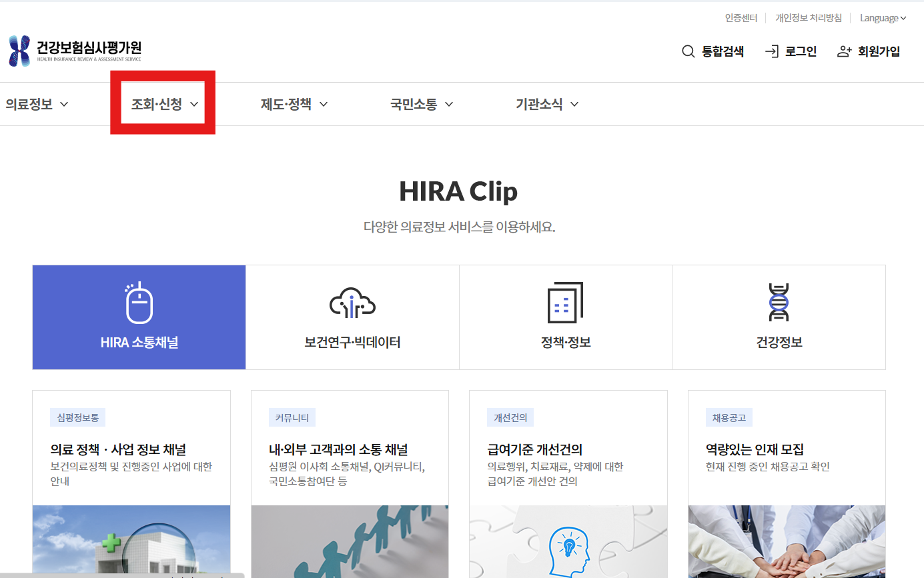924x578 pixels.
Task: Switch to the 정책·정보 tab
Action: pyautogui.click(x=566, y=317)
